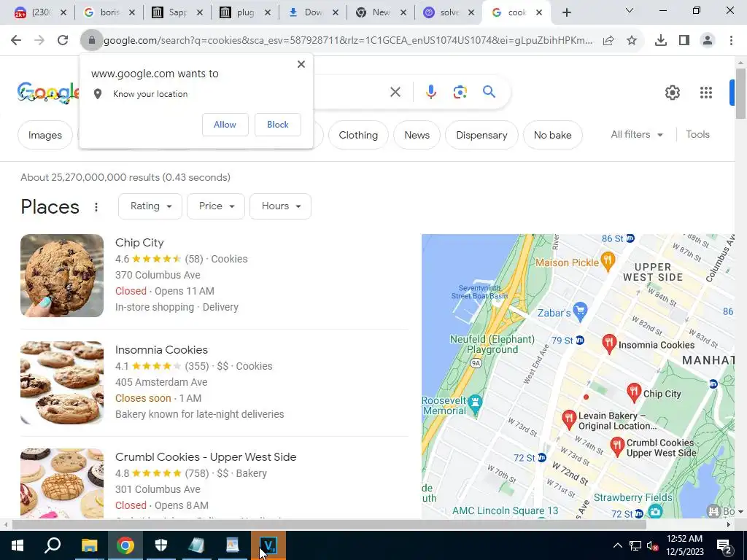This screenshot has width=747, height=560.
Task: Open Places more-options three dots
Action: coord(96,206)
